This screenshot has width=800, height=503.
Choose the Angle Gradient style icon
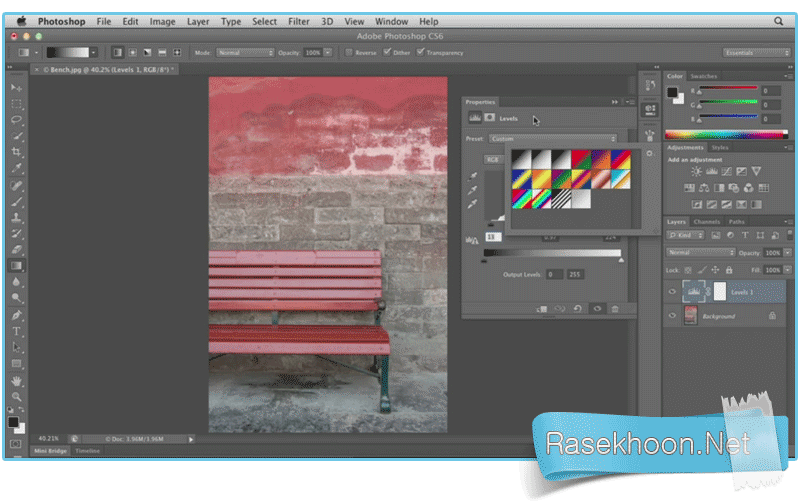point(147,53)
